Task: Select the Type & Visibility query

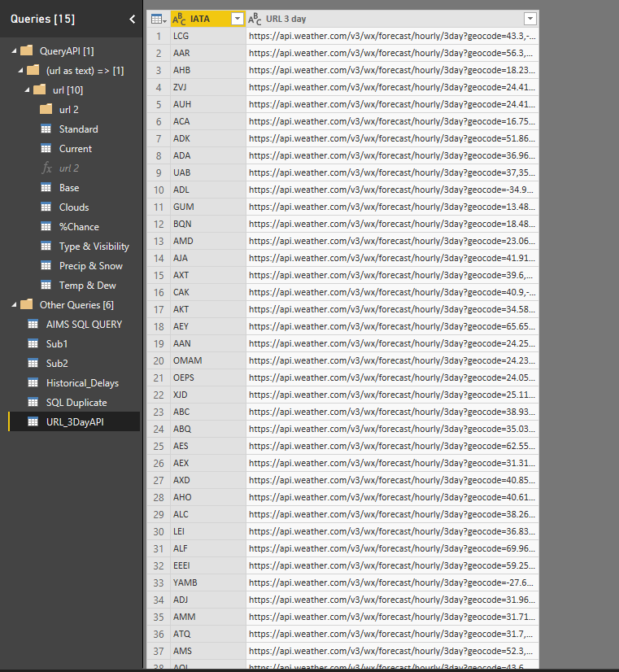Action: [94, 246]
